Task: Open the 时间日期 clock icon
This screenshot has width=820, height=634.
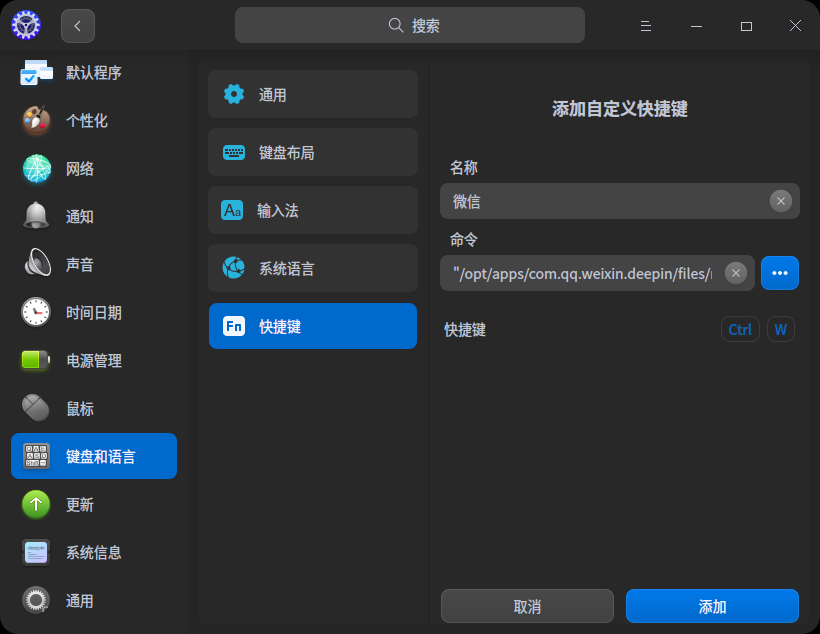Action: (36, 312)
